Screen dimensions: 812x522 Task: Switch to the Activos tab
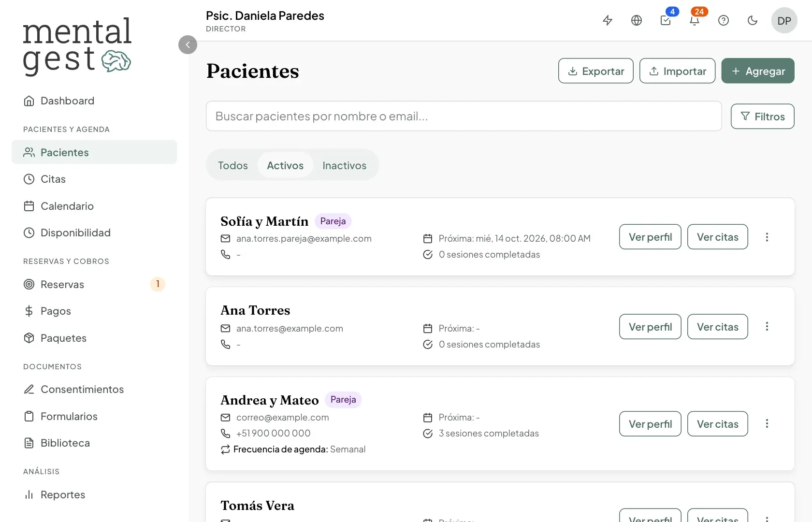tap(285, 165)
